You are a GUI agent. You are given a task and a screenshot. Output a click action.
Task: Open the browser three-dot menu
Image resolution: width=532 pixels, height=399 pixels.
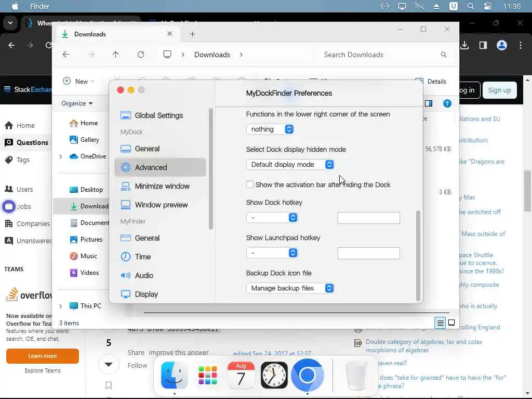521,45
